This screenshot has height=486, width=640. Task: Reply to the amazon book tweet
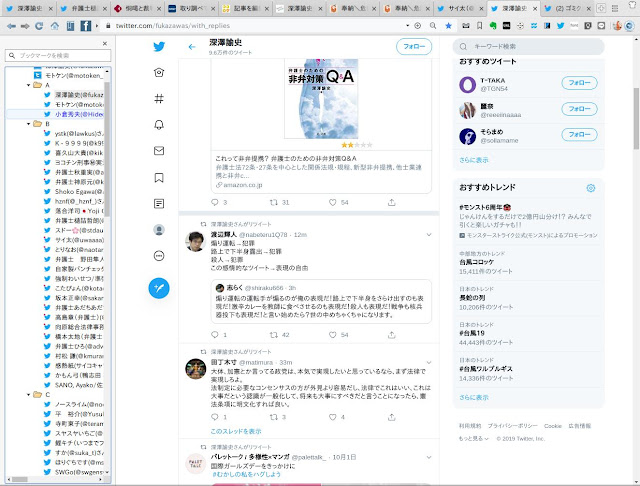(x=215, y=202)
